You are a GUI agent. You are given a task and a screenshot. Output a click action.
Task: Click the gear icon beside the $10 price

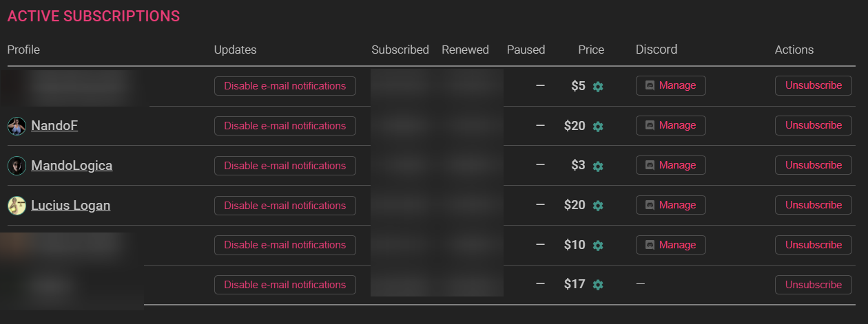pos(598,246)
